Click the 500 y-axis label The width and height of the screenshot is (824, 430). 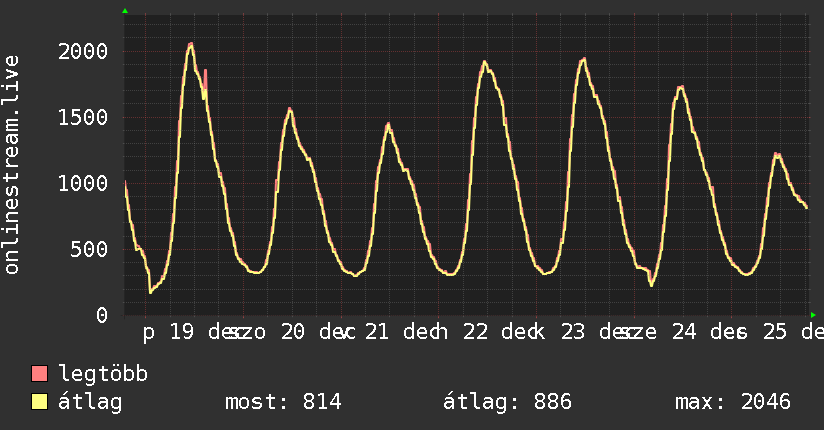point(89,250)
